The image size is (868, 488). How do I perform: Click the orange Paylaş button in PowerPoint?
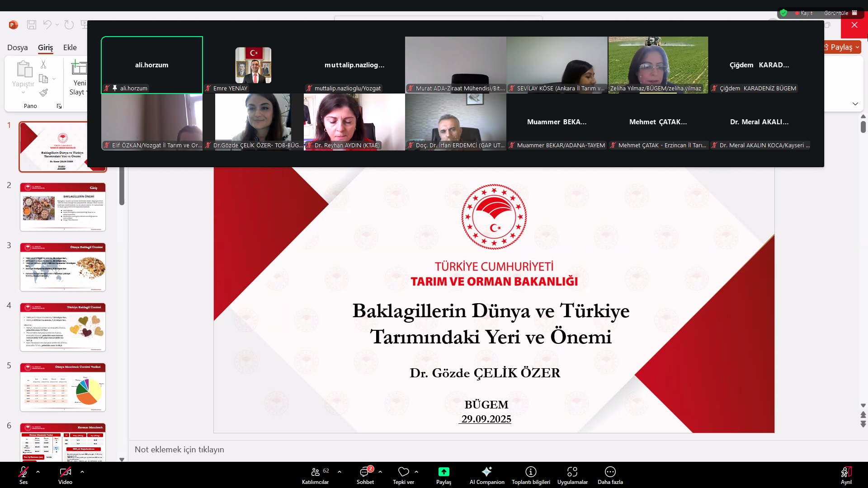[x=841, y=47]
